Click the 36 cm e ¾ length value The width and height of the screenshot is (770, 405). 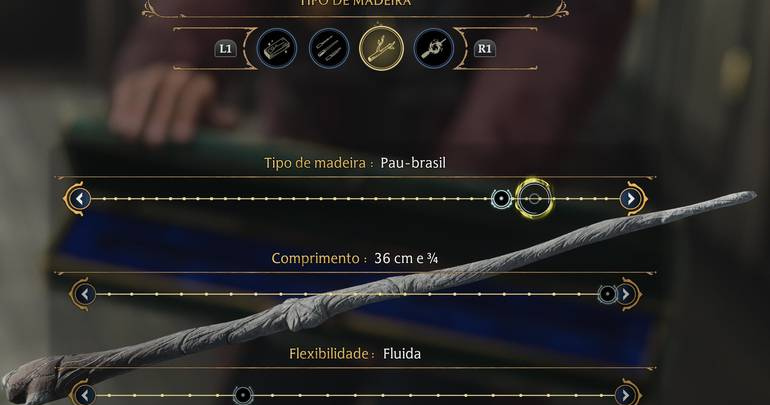point(406,258)
